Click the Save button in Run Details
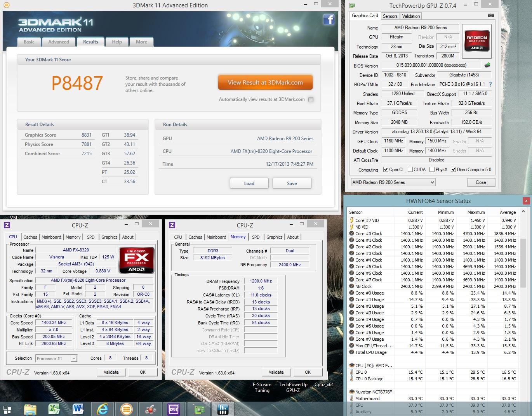This screenshot has height=416, width=532. pos(292,183)
